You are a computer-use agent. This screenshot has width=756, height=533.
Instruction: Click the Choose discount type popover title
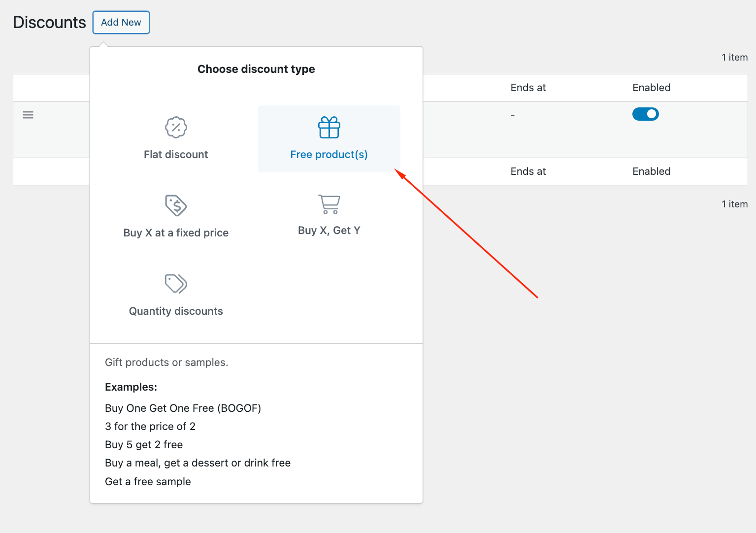point(256,69)
